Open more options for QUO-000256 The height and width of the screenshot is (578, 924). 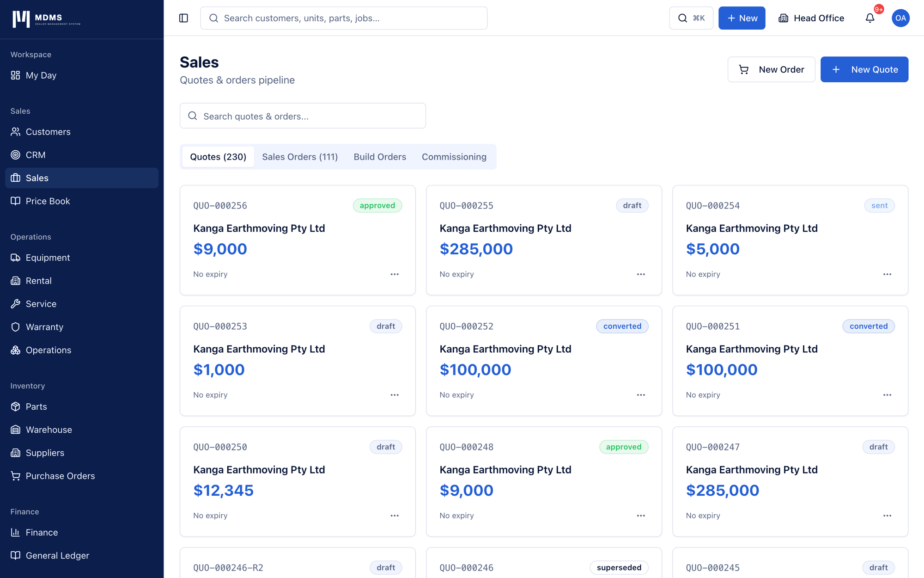pyautogui.click(x=395, y=274)
